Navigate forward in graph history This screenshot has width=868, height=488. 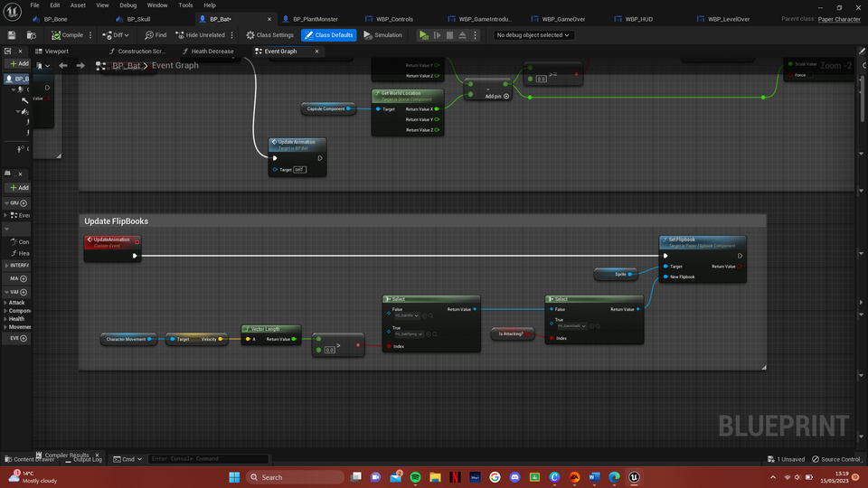80,65
